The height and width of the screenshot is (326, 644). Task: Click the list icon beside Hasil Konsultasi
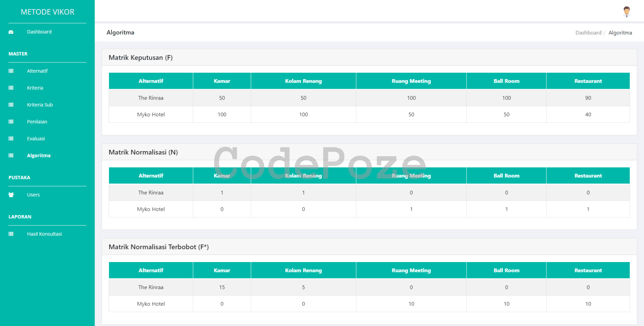point(11,234)
